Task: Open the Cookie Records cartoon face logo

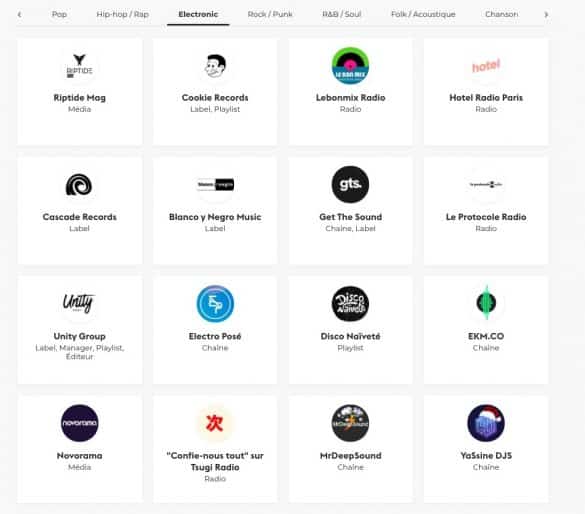Action: (215, 66)
